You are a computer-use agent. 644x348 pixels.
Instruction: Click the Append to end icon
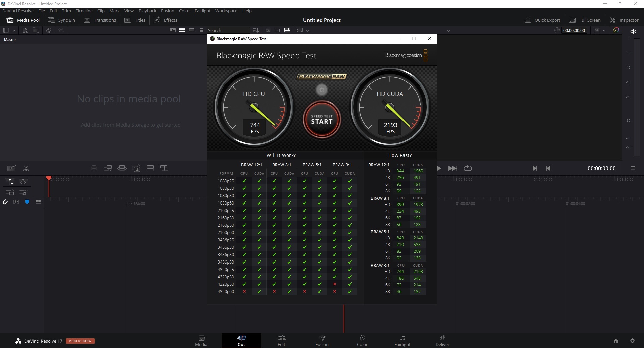point(108,168)
